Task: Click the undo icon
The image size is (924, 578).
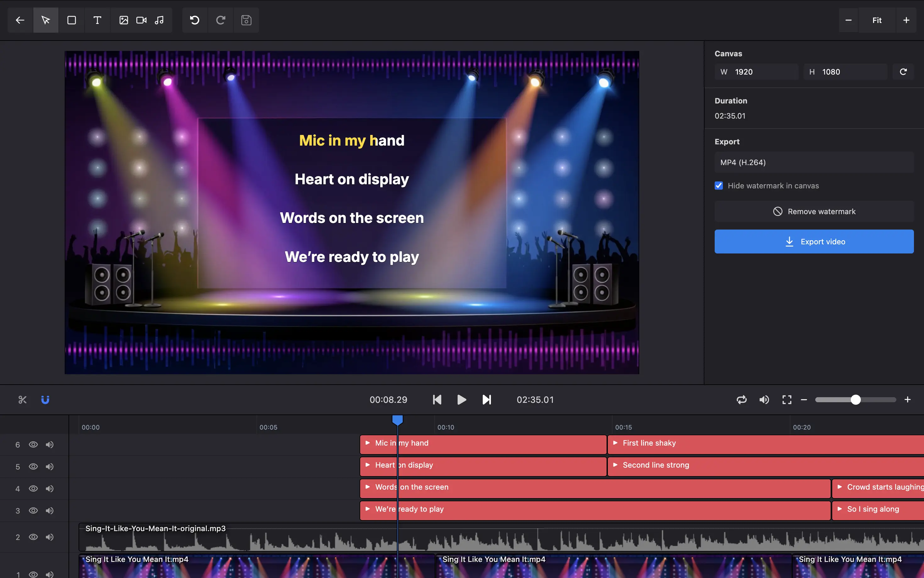Action: coord(195,20)
